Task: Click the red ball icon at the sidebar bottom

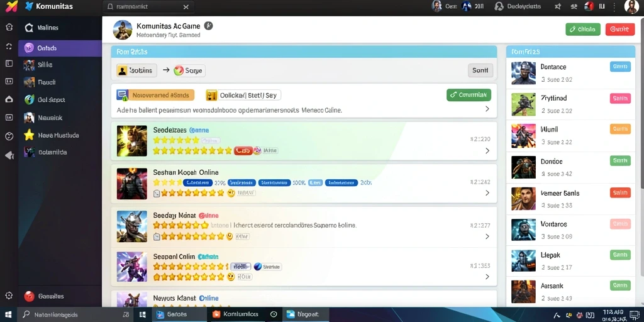Action: 29,296
